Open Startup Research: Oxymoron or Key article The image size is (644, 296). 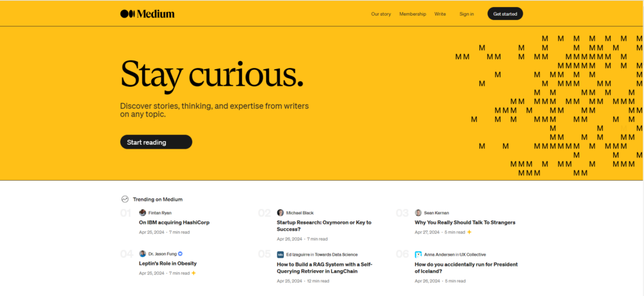pyautogui.click(x=324, y=225)
